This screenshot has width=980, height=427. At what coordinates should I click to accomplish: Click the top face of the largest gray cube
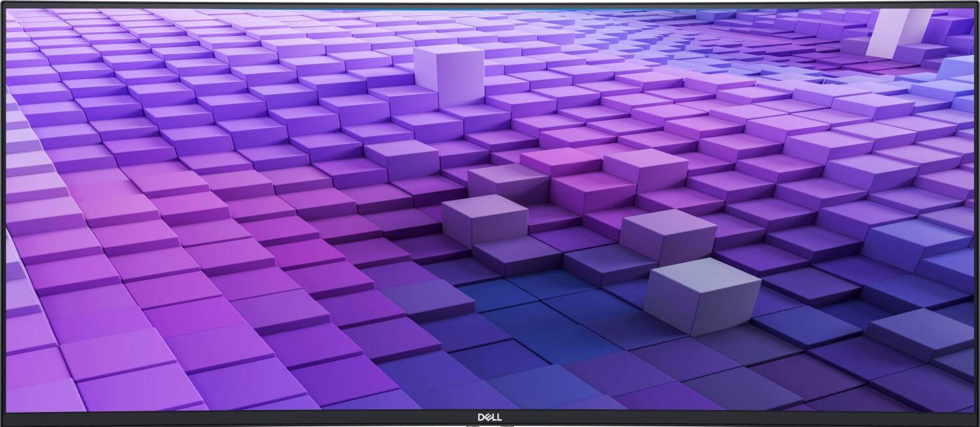click(702, 273)
